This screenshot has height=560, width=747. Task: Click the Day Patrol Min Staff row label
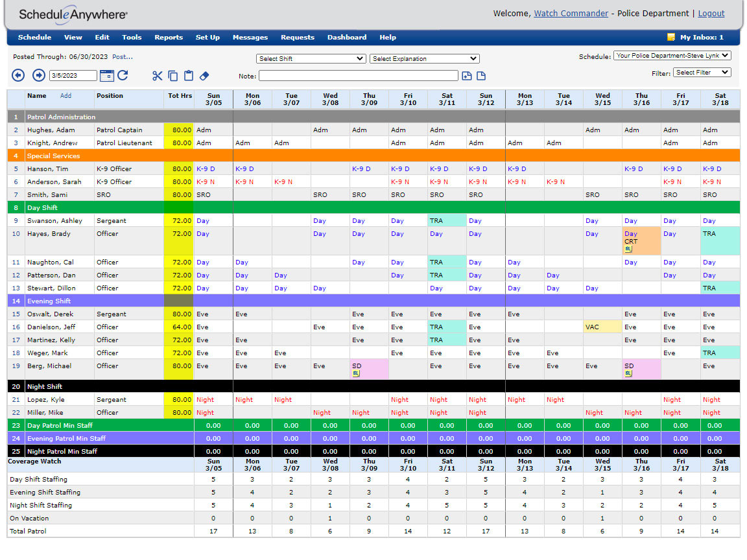[x=60, y=425]
